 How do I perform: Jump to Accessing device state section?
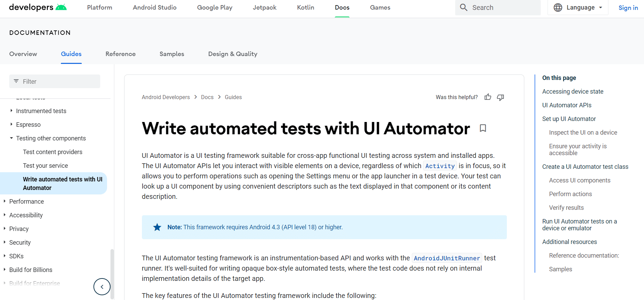pyautogui.click(x=573, y=91)
